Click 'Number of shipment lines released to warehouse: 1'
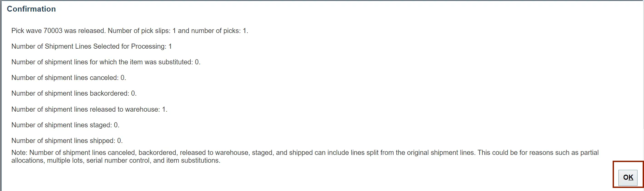Image resolution: width=644 pixels, height=191 pixels. point(89,109)
